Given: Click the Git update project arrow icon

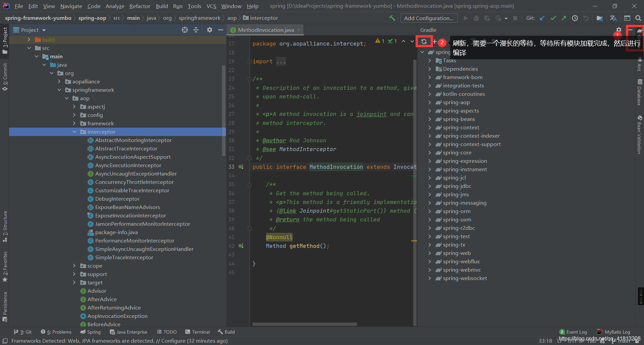Looking at the screenshot, I should click(x=542, y=18).
